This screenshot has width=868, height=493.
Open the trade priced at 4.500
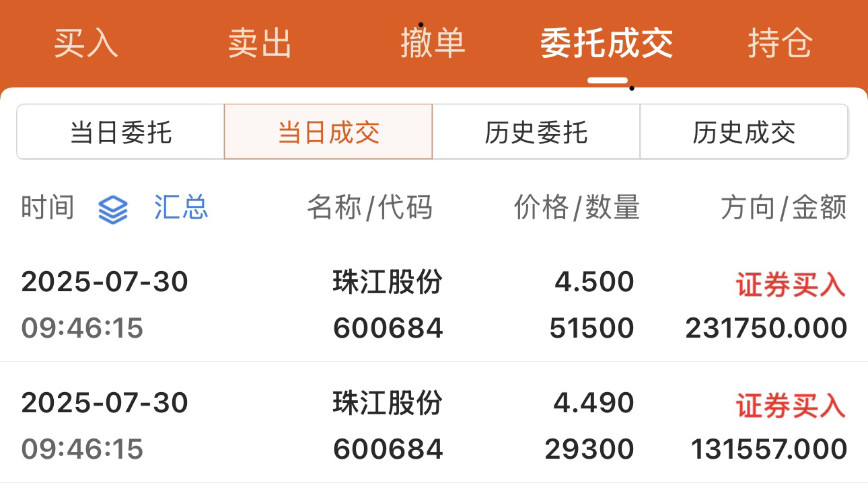434,305
